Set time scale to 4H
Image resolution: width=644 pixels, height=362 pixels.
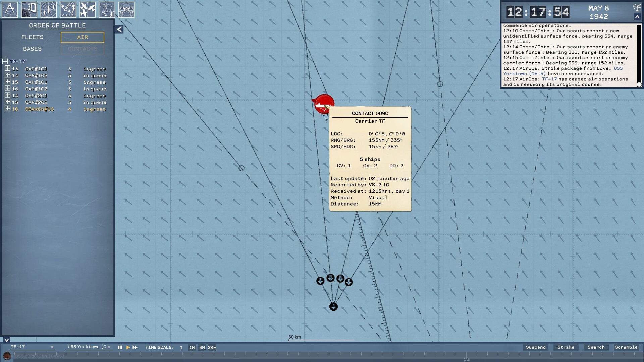click(202, 348)
